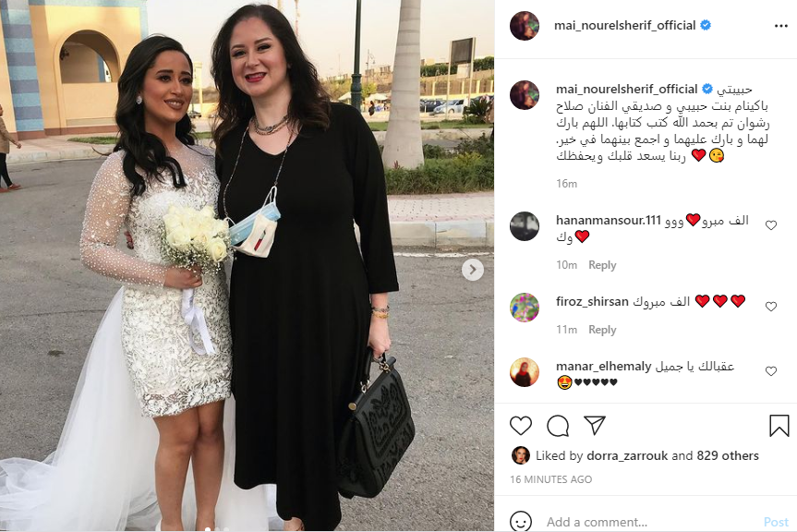Viewport: 797px width, 532px height.
Task: Open the firoz_shirsan commenter avatar
Action: point(525,307)
